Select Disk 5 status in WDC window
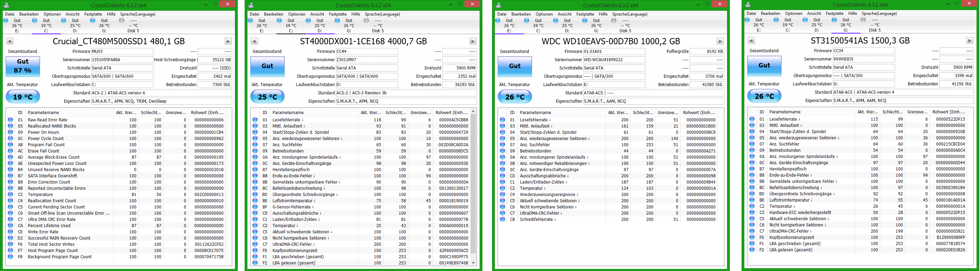 (x=625, y=26)
